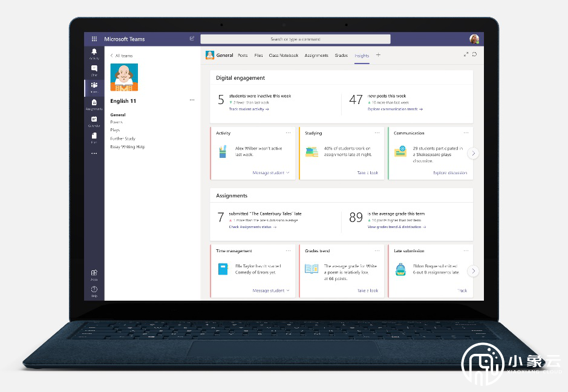Select the Plays channel
Screen dimensions: 568x392
coord(115,130)
